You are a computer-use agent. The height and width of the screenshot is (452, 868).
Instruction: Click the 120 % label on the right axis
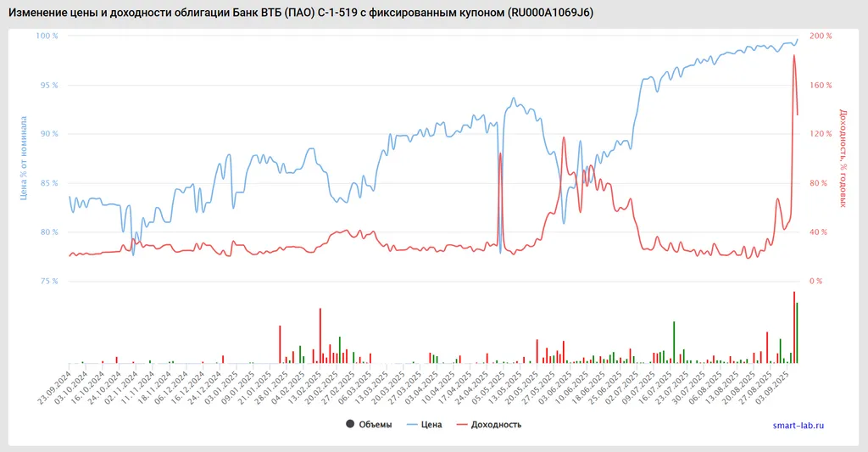click(821, 134)
